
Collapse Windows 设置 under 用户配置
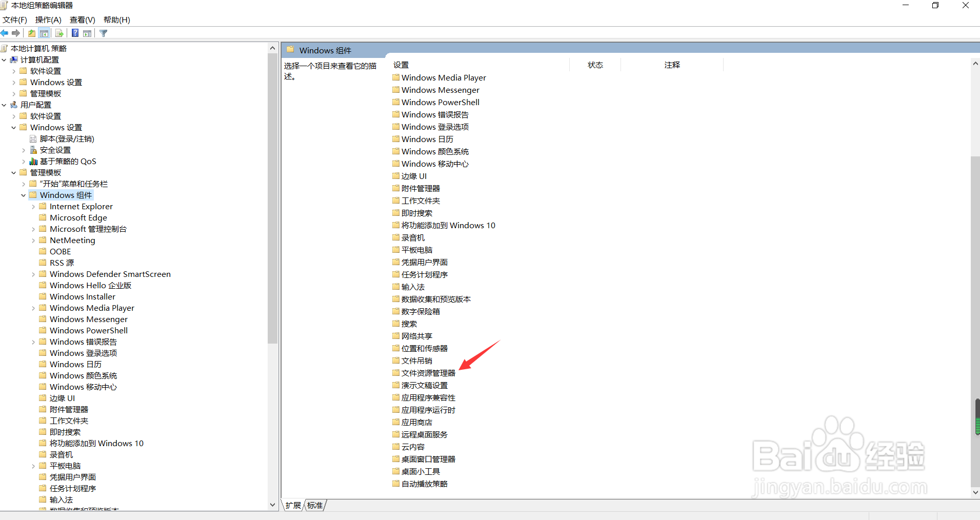tap(14, 128)
